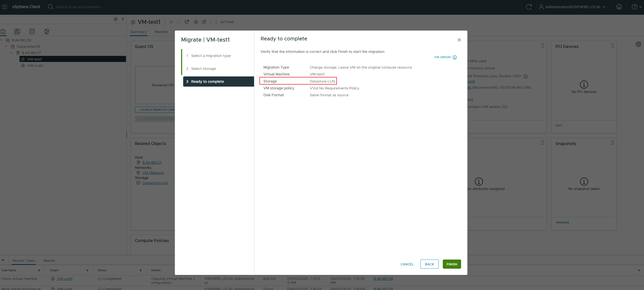Viewport: 644px width, 290px height.
Task: Collapse the navigator sidebar with the arrow
Action: tap(123, 19)
